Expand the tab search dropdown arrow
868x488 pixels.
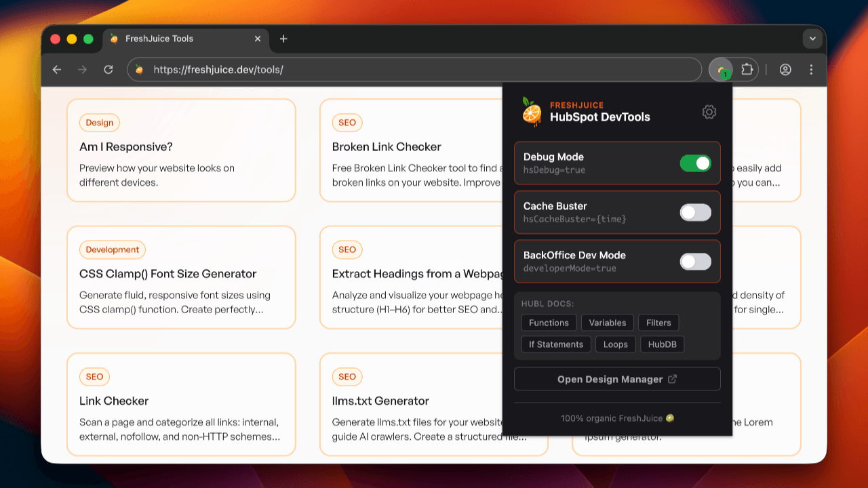coord(812,39)
